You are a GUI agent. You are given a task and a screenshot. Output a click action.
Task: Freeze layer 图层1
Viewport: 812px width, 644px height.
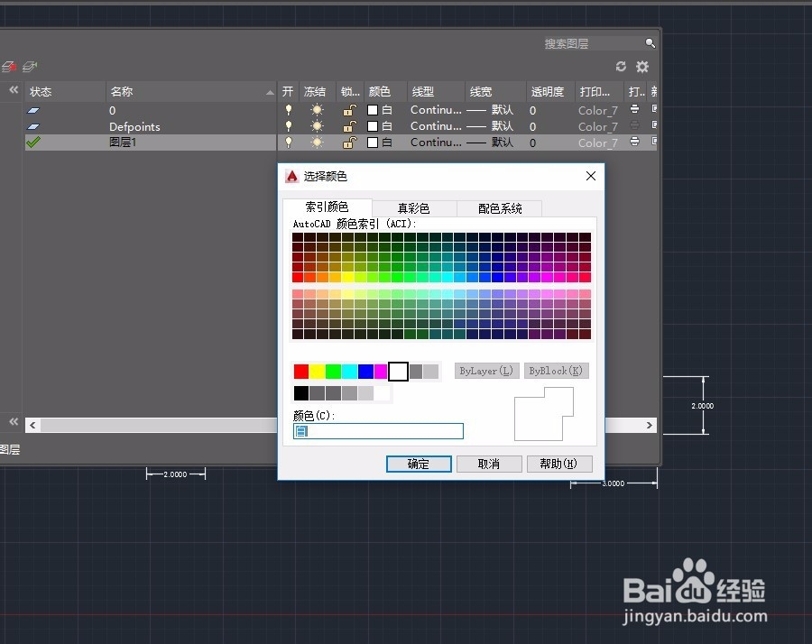[x=317, y=142]
